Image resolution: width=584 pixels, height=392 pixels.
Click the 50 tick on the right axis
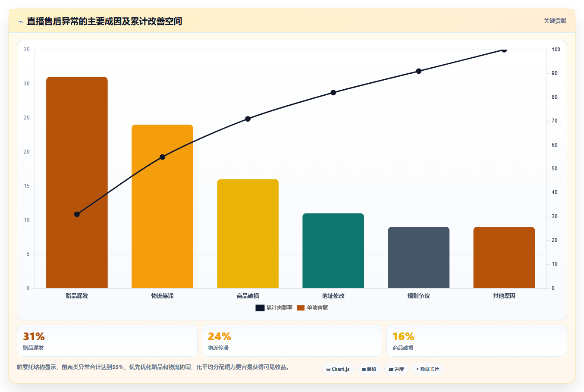click(555, 169)
